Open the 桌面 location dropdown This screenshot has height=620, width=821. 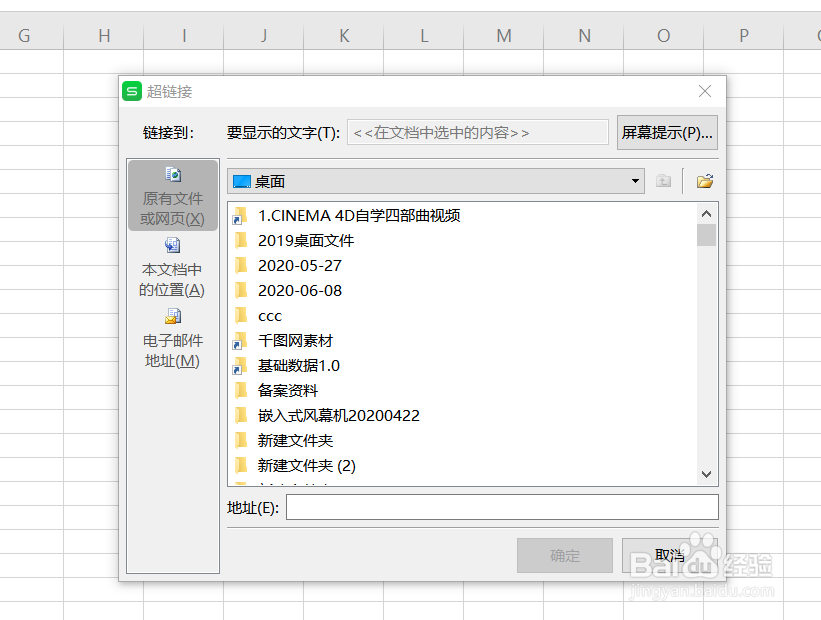coord(634,181)
